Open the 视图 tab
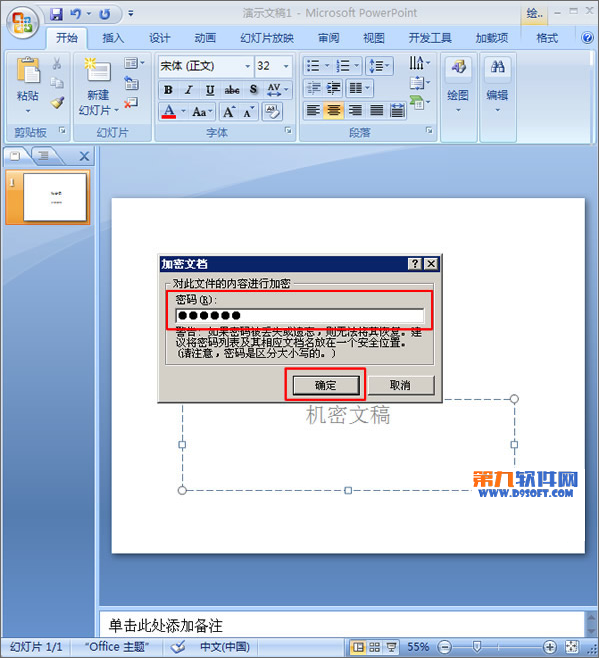Screen dimensions: 599x658 (374, 38)
